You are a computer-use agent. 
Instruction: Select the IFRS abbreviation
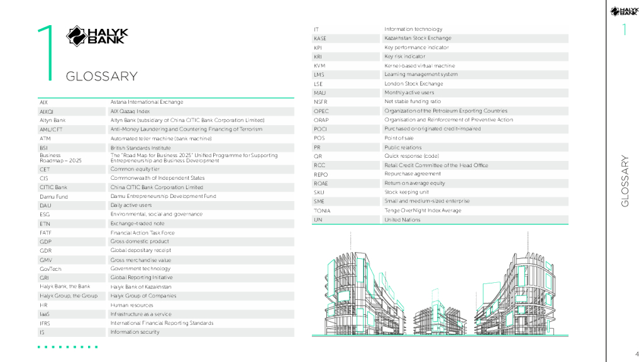[x=45, y=324]
